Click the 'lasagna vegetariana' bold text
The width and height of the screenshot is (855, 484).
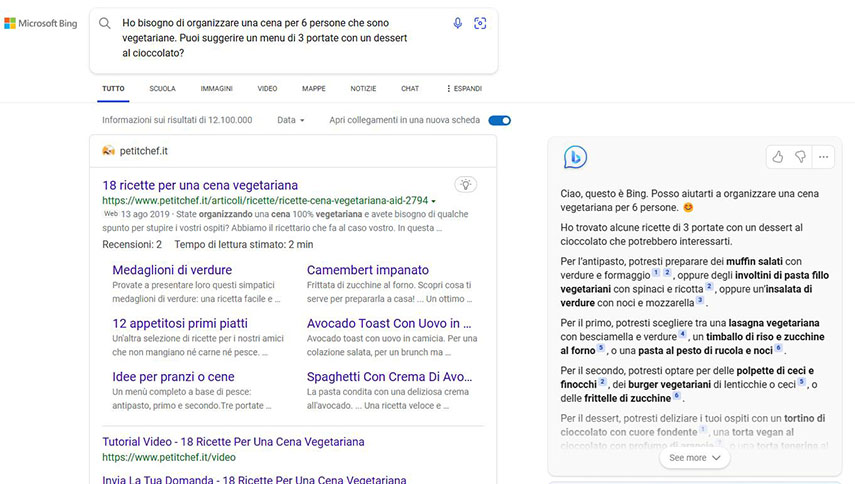tap(774, 323)
